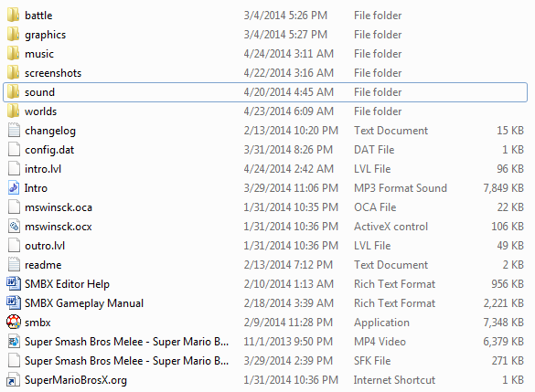Click the intro.lvl file icon
The height and width of the screenshot is (392, 535).
pyautogui.click(x=14, y=169)
